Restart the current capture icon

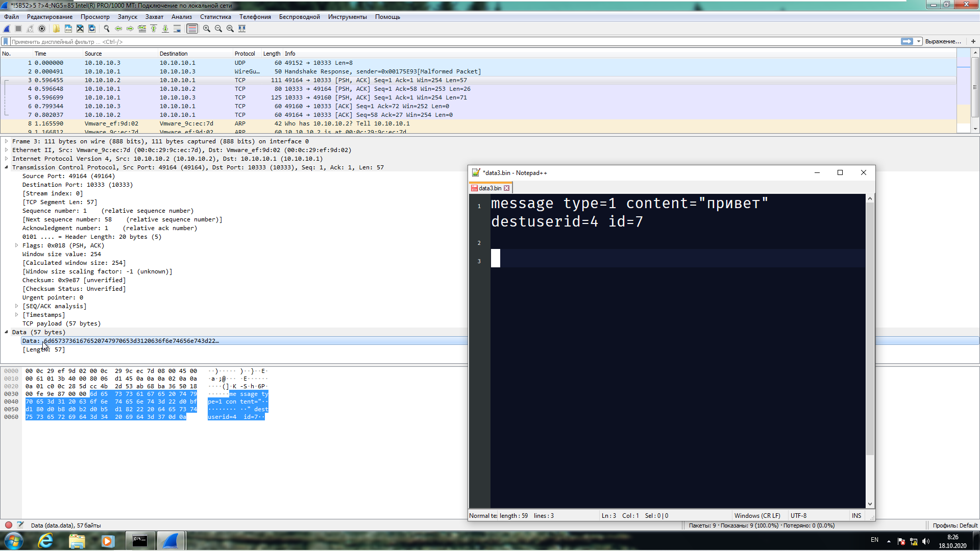point(30,29)
